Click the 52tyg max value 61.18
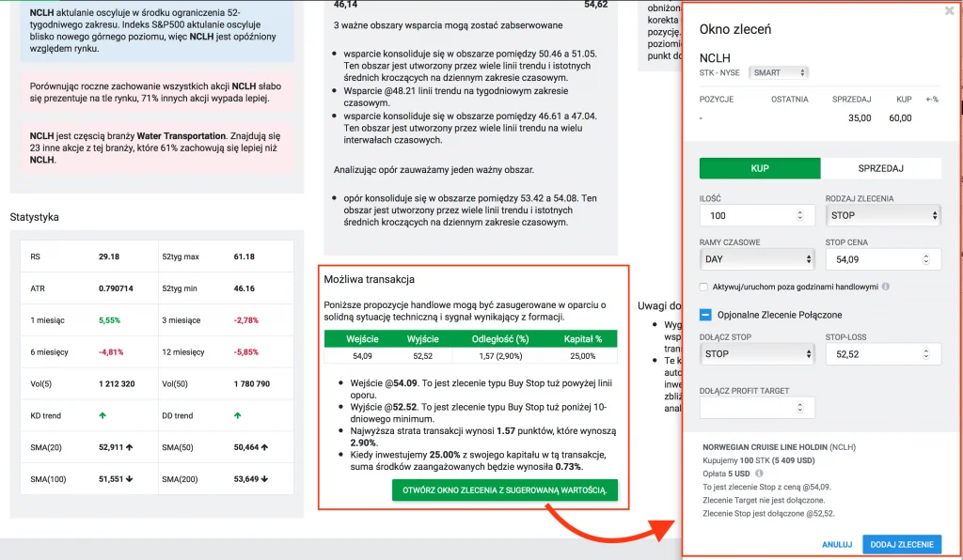The width and height of the screenshot is (963, 560). pyautogui.click(x=245, y=257)
